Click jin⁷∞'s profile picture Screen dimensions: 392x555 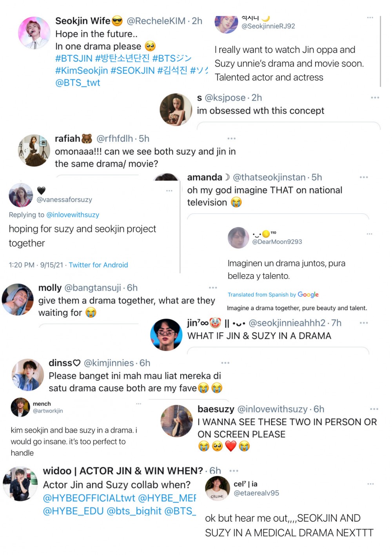pyautogui.click(x=166, y=334)
